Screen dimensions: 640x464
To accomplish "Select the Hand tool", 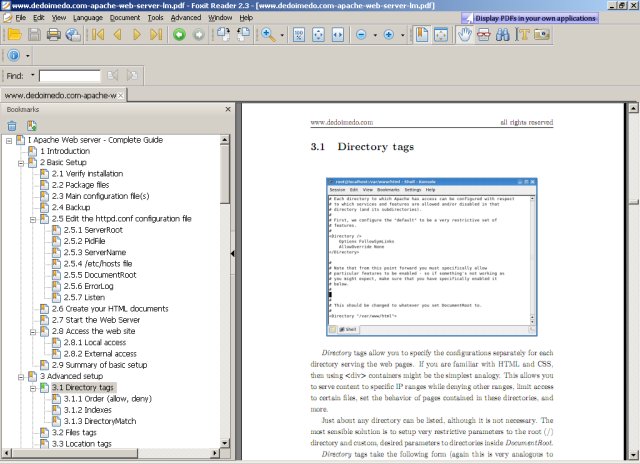I will [x=464, y=35].
